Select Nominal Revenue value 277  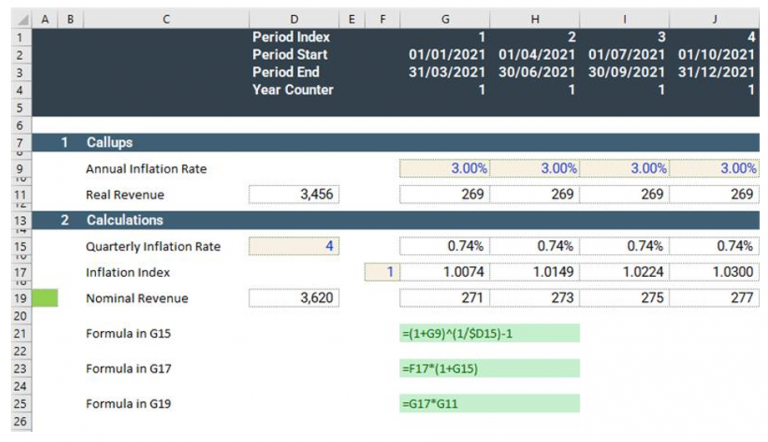(715, 298)
